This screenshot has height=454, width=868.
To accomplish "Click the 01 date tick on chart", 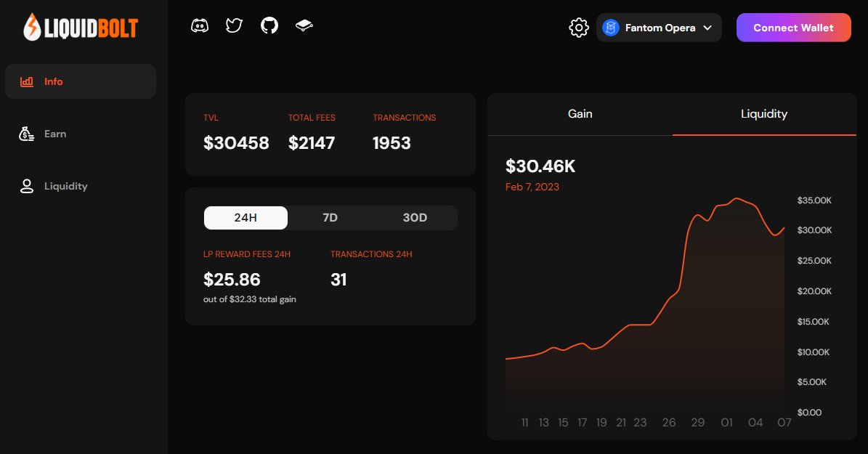I will coord(727,423).
